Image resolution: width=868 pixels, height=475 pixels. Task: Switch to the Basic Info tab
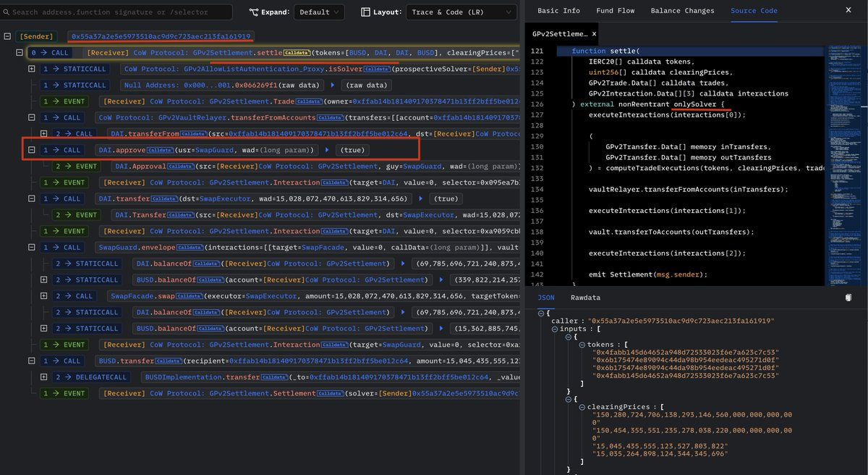tap(558, 11)
